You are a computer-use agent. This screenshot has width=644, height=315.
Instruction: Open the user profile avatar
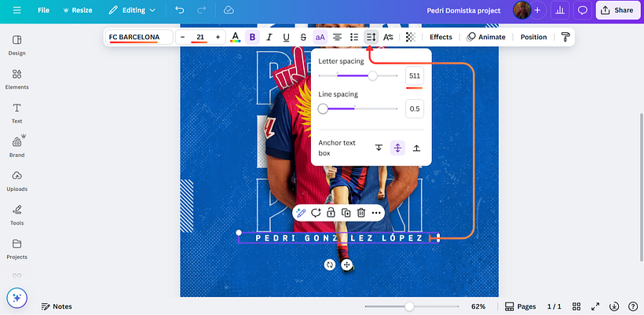521,10
